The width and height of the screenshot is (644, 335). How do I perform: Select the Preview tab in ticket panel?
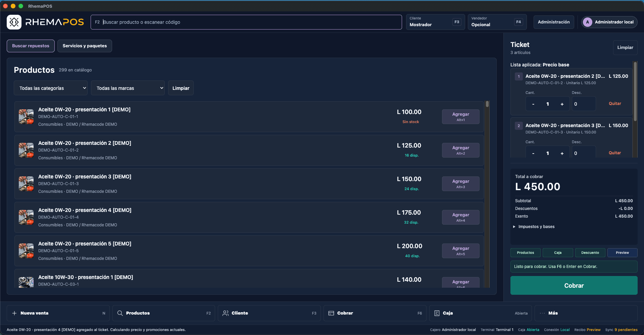pos(622,253)
